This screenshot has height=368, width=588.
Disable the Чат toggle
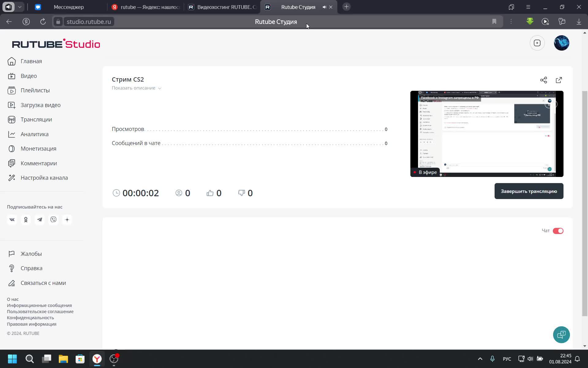pyautogui.click(x=558, y=231)
